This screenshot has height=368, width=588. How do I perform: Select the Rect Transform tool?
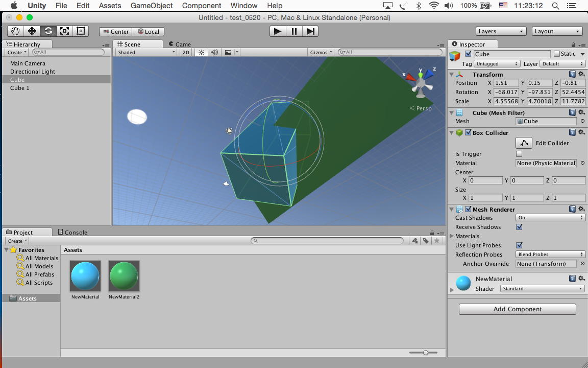[81, 31]
